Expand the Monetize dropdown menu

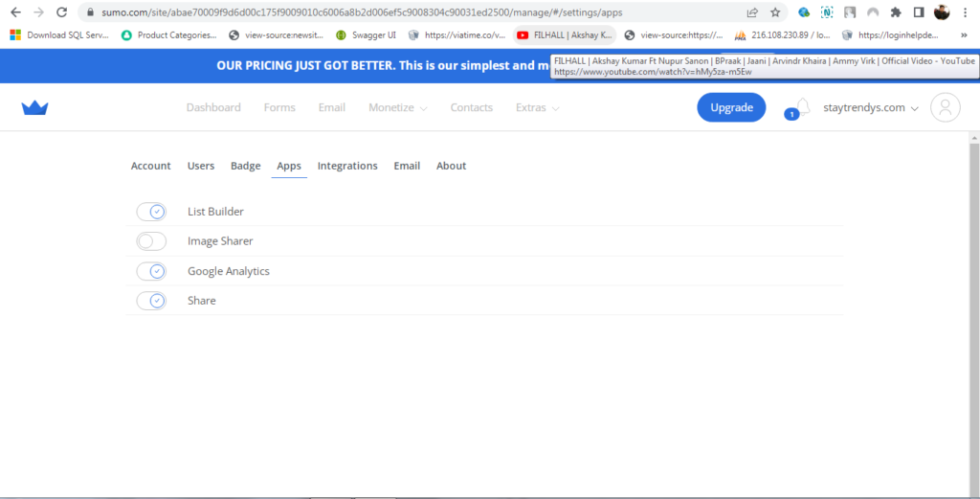pyautogui.click(x=397, y=108)
